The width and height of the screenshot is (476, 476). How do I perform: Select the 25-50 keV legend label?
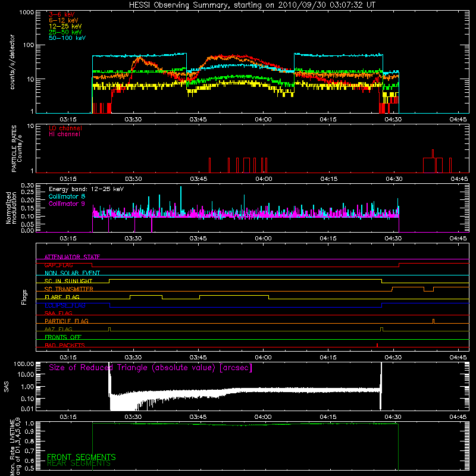coord(65,32)
